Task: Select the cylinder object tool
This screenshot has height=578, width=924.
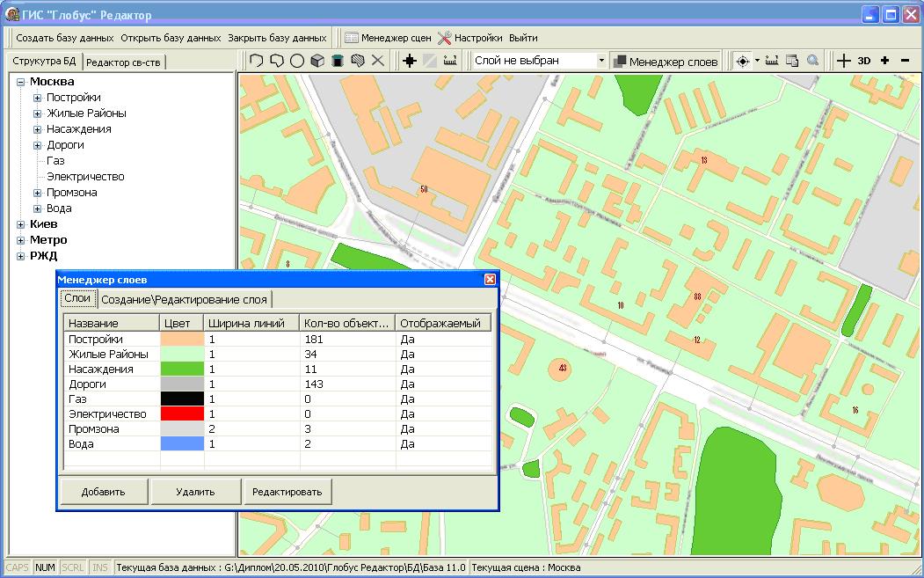Action: click(337, 61)
